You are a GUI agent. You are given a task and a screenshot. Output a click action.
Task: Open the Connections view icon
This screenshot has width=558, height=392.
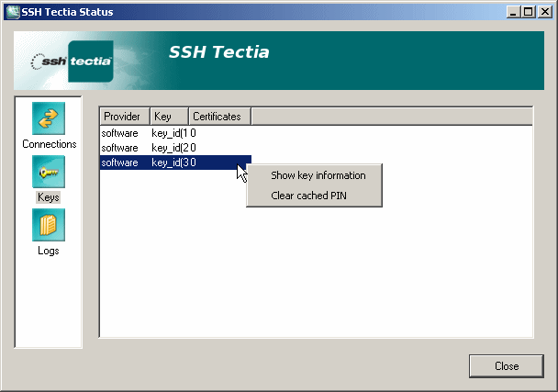pyautogui.click(x=49, y=118)
